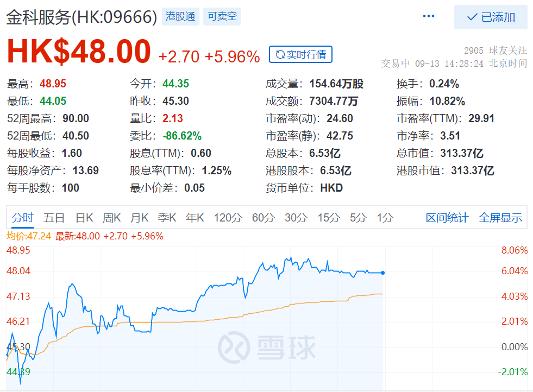Click the turnover rate 0.24%
Image resolution: width=533 pixels, height=392 pixels.
click(x=444, y=84)
